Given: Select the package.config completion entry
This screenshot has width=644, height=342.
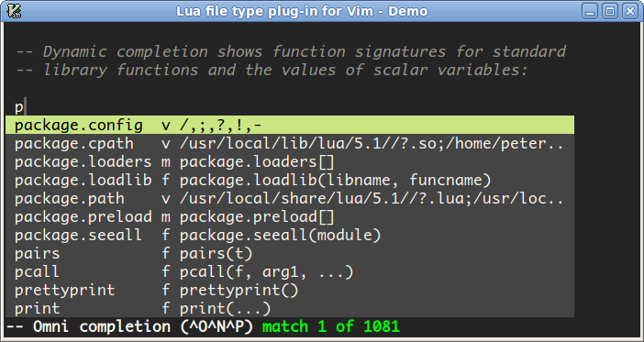Looking at the screenshot, I should [x=290, y=125].
